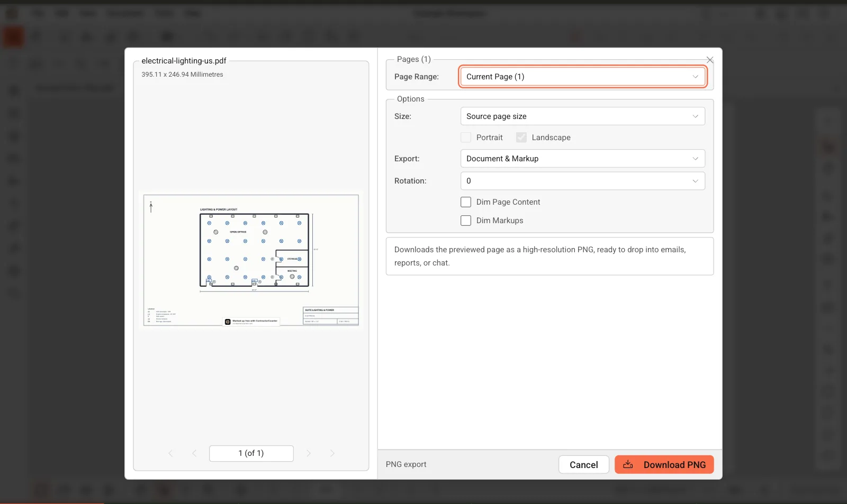Click the electrical-lighting-us.pdf file name
The height and width of the screenshot is (504, 847).
click(x=184, y=61)
